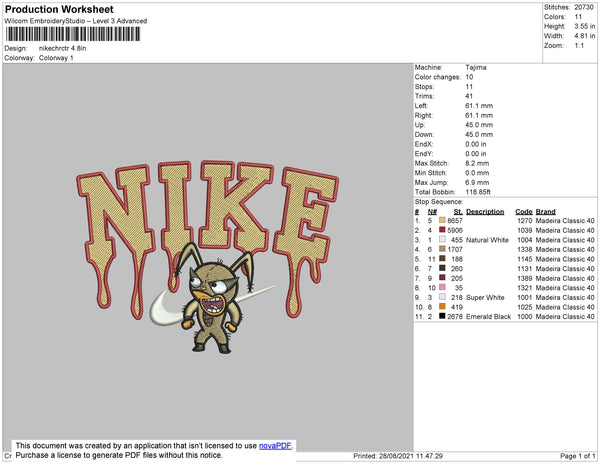
Task: Click the Max Jump value '6.9 mm'
Action: point(477,182)
